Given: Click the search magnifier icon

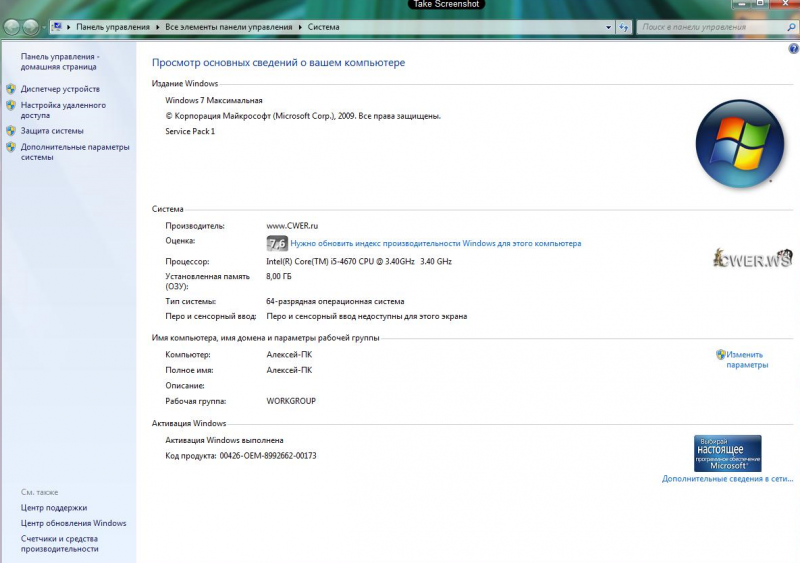Looking at the screenshot, I should coord(791,27).
